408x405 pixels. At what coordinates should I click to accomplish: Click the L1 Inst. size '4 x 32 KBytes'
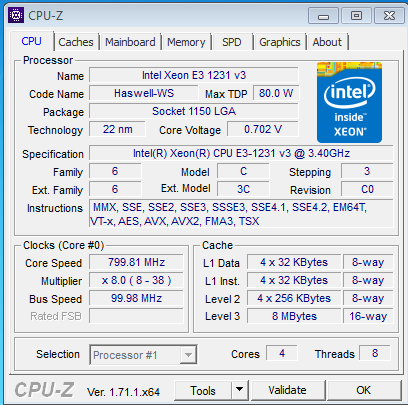[294, 280]
